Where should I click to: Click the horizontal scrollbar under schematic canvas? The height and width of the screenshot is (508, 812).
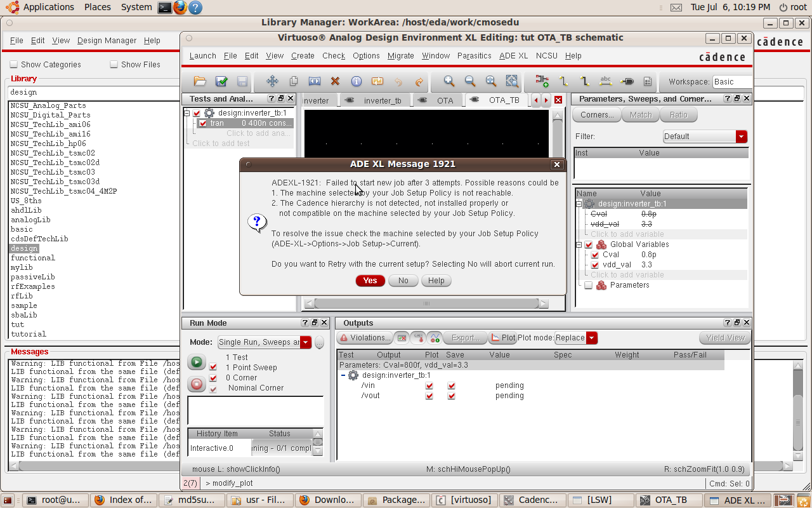click(426, 304)
